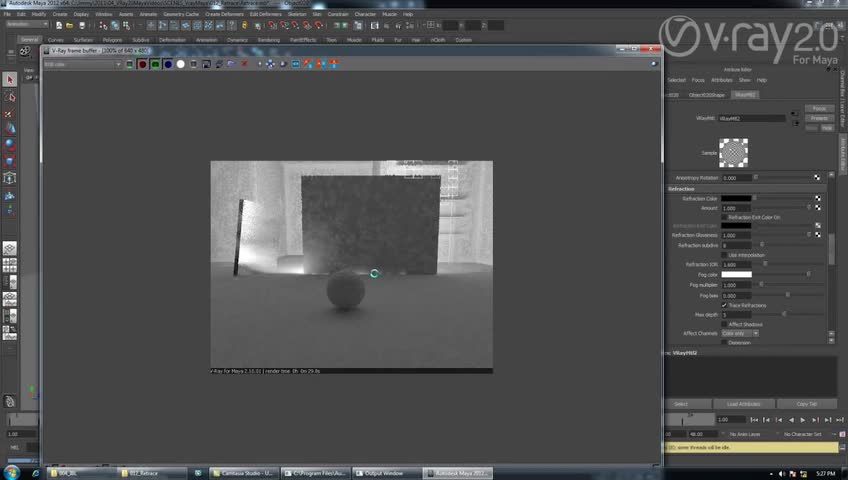
Task: Click the monochromatic mode icon in frame buffer
Action: click(194, 64)
